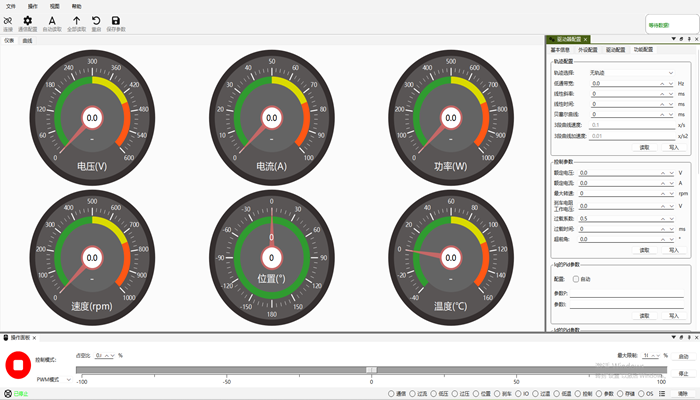
Task: Click the PWM duty slider handle
Action: click(371, 370)
